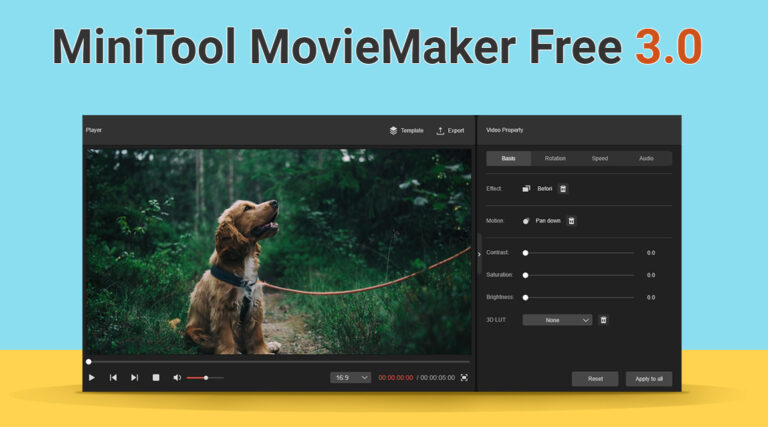Delete the applied Effect trash icon
768x427 pixels.
[563, 189]
